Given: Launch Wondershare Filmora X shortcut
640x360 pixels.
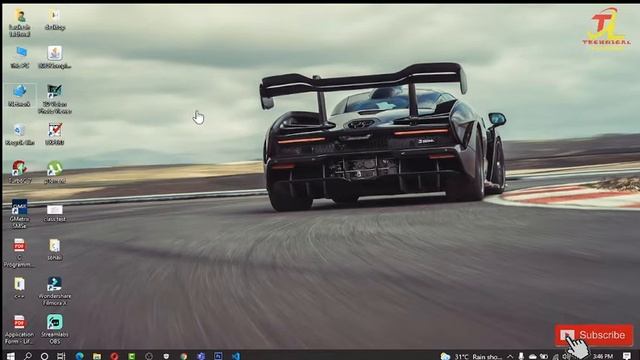Looking at the screenshot, I should click(x=55, y=291).
